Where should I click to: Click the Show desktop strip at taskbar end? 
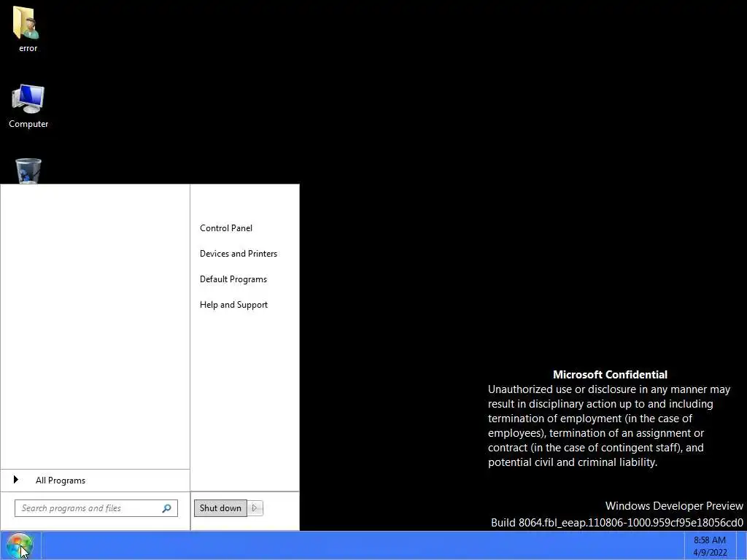pos(742,545)
